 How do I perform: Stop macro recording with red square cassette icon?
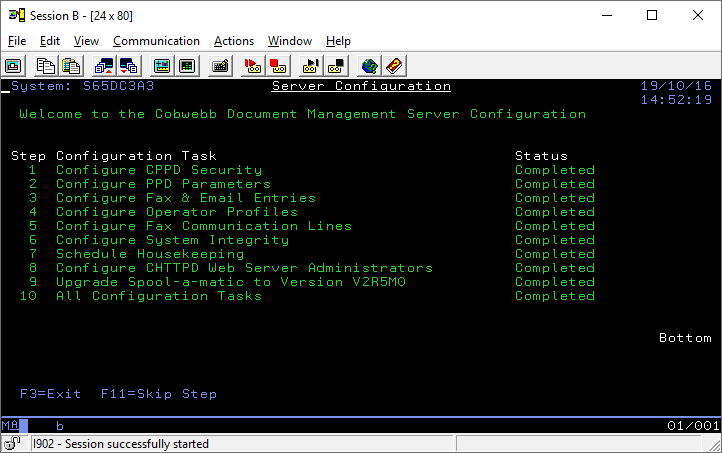(x=278, y=66)
